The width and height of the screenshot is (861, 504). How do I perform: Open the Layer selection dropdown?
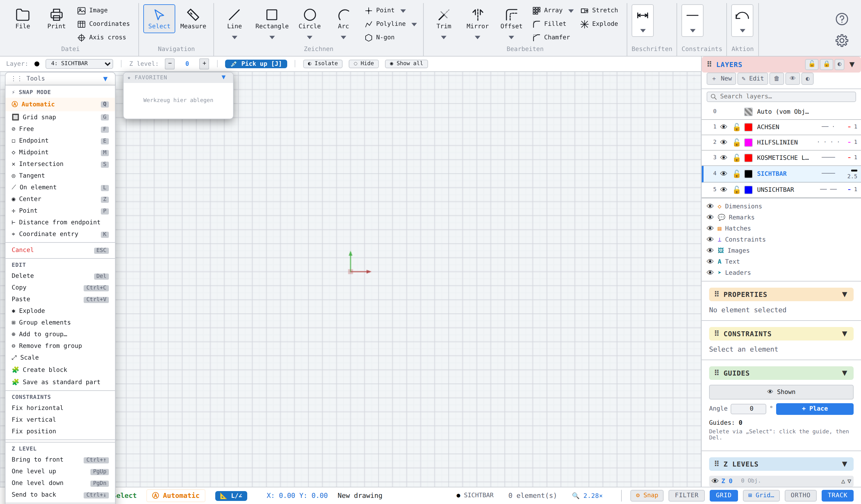[79, 64]
